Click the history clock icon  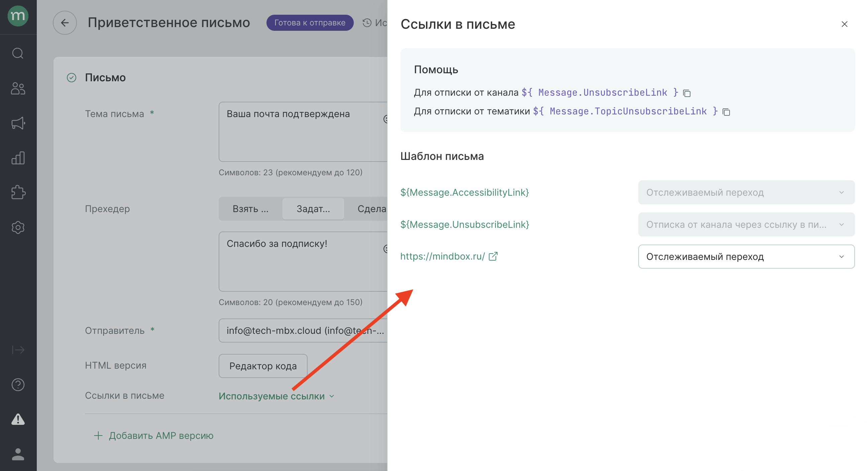coord(367,23)
